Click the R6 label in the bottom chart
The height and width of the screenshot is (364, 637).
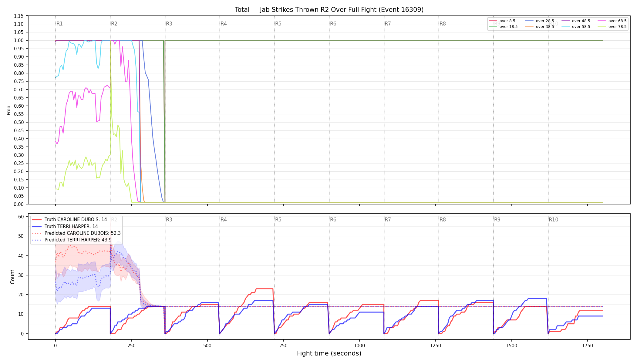(x=333, y=220)
